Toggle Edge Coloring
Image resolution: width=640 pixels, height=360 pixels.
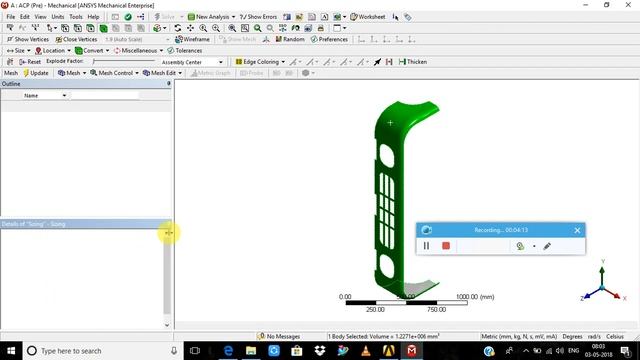pos(260,62)
